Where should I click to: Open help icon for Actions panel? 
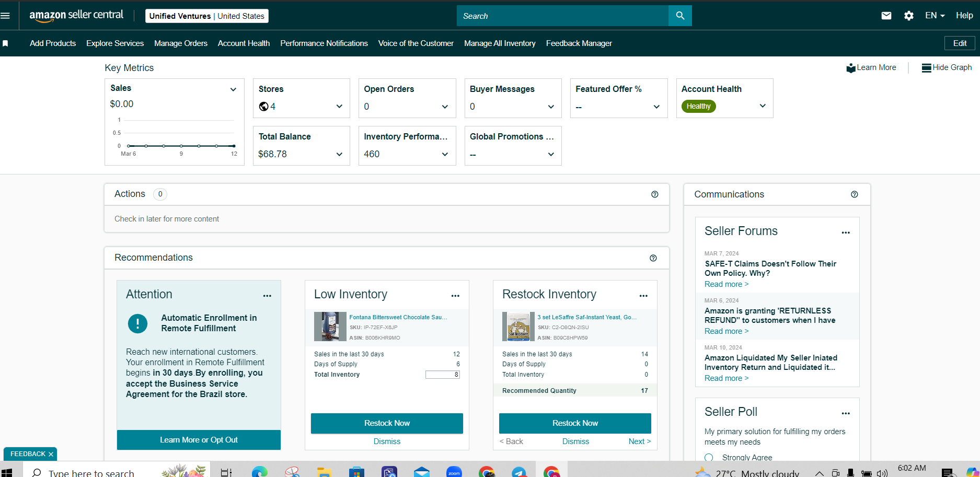[x=655, y=194]
